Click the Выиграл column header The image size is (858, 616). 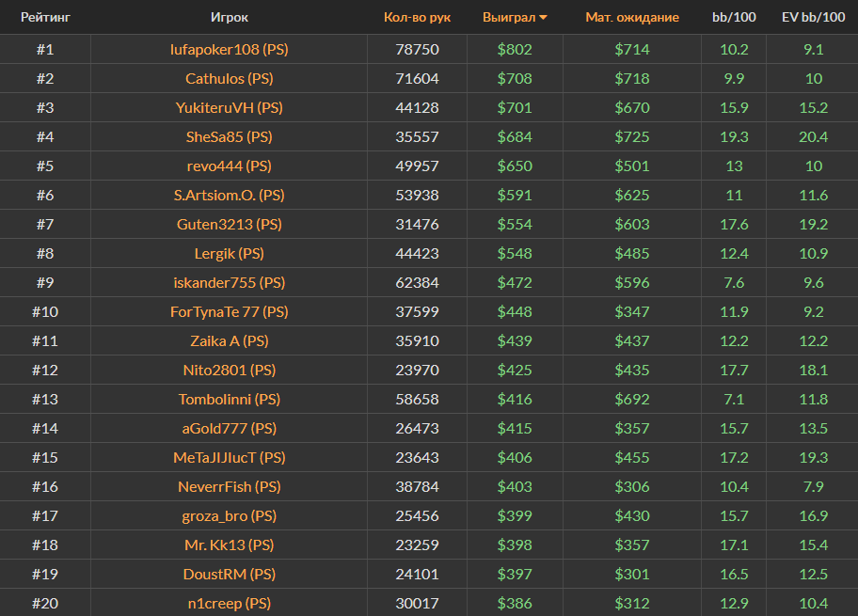[x=507, y=17]
